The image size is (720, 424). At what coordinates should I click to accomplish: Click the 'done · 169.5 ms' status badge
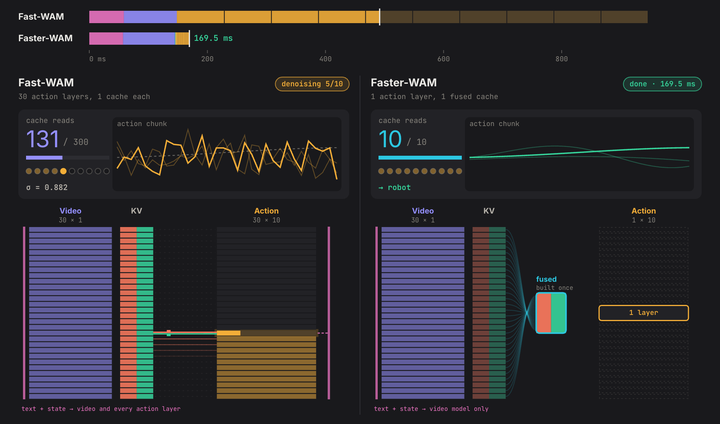(662, 84)
